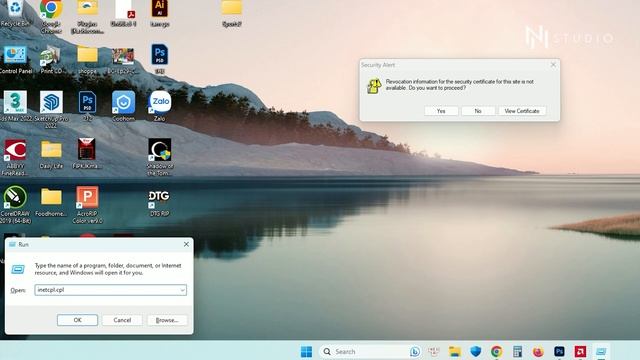Open the Zalo desktop shortcut
640x360 pixels.
pos(160,107)
